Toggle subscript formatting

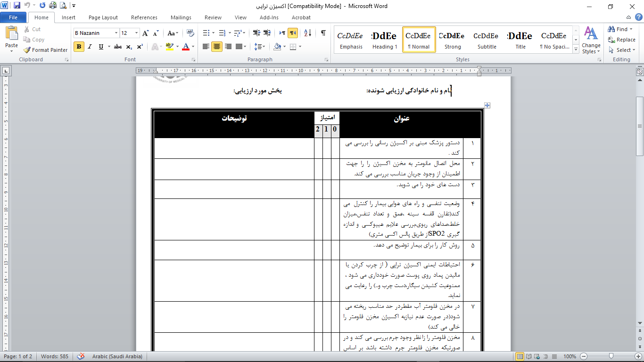tap(128, 47)
